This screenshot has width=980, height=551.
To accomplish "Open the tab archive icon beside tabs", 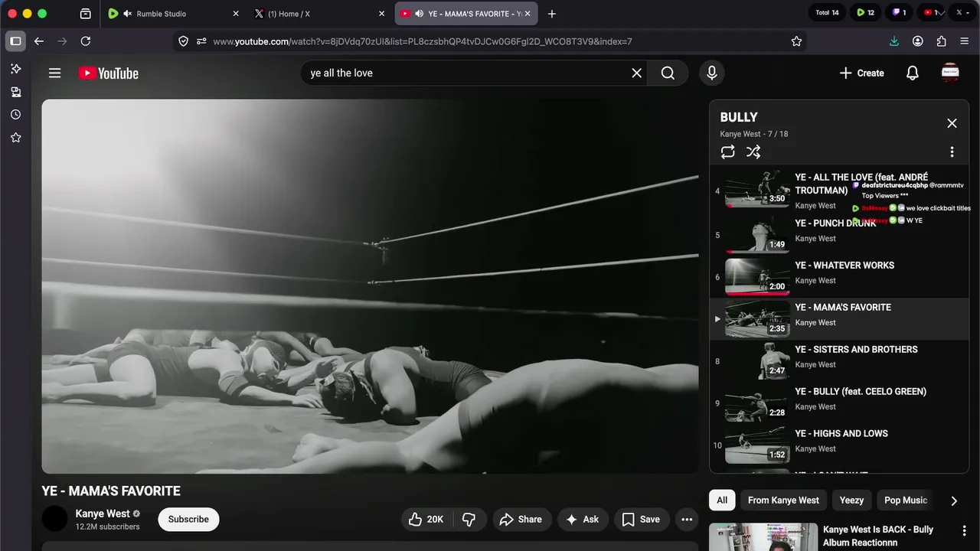I will coord(86,14).
